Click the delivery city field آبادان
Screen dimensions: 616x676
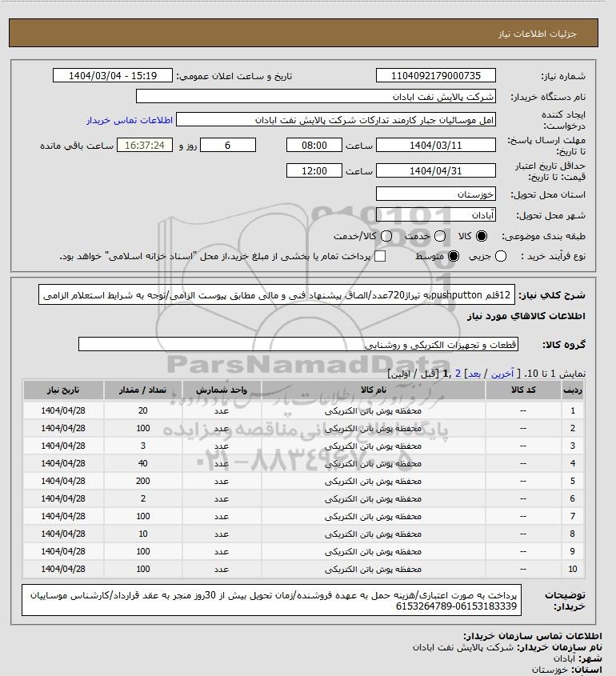(436, 214)
